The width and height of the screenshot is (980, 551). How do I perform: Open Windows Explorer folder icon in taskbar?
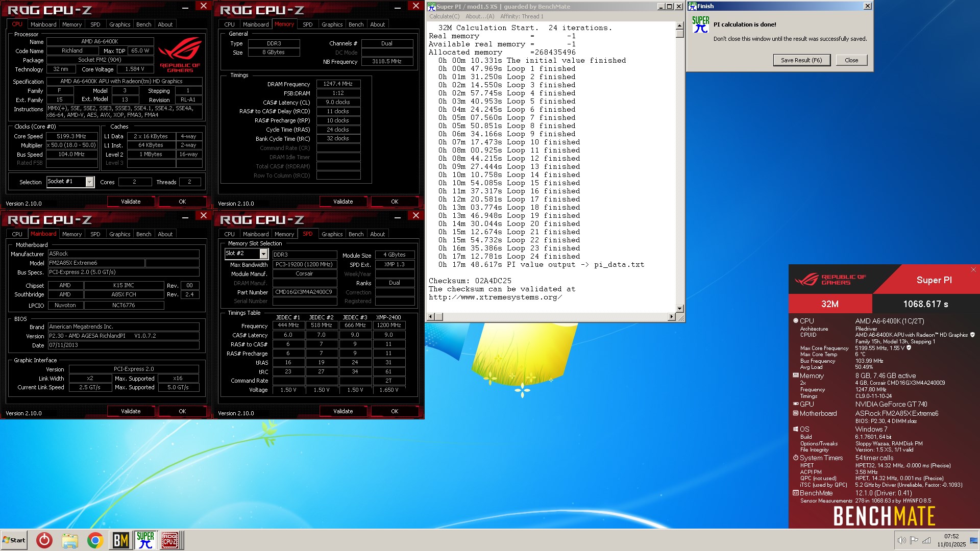(70, 540)
